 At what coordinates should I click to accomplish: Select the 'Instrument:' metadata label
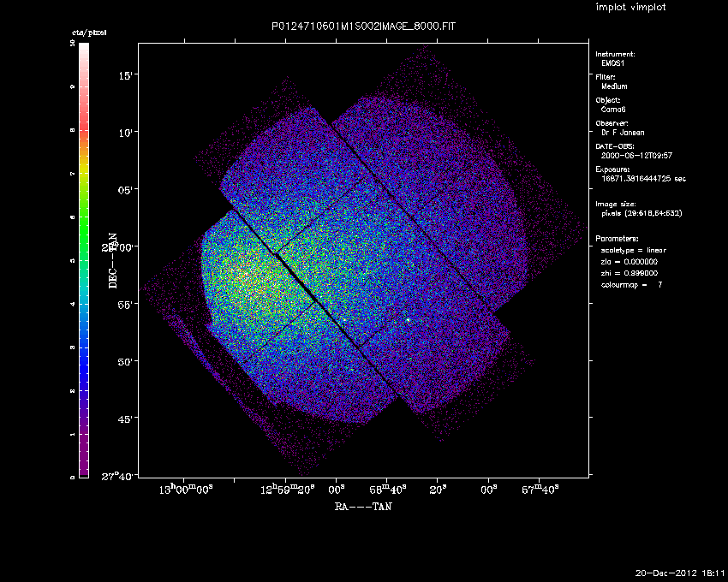615,54
